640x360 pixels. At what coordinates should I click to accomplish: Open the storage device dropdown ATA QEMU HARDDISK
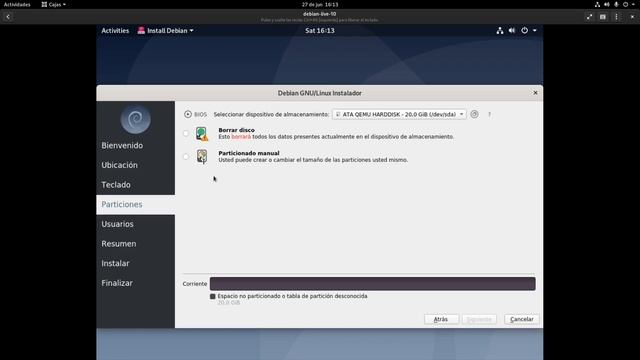click(x=399, y=114)
